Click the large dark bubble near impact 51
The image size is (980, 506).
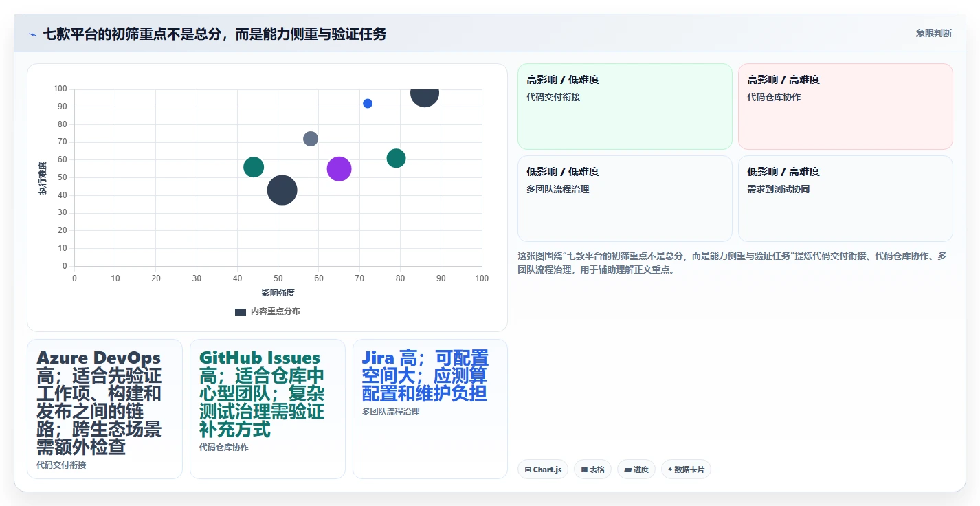[x=282, y=190]
